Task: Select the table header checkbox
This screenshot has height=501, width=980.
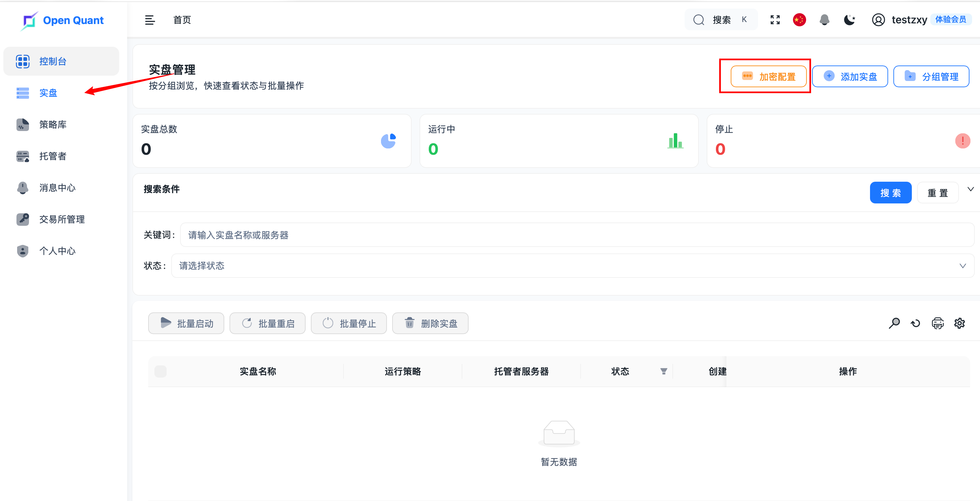Action: 161,371
